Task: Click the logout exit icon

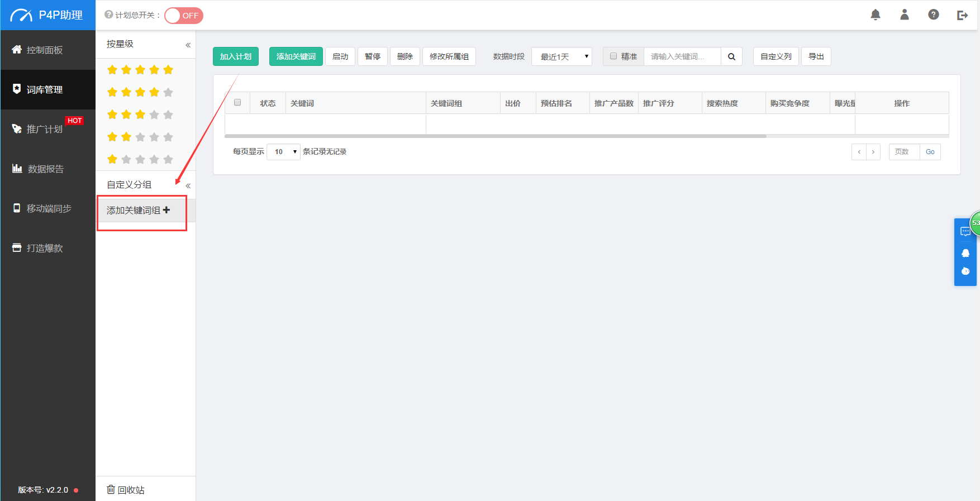Action: tap(962, 15)
